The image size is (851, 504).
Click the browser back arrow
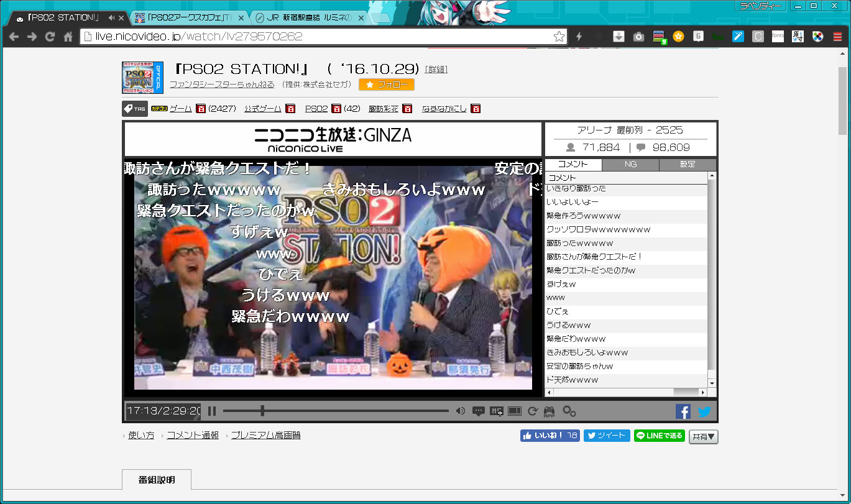coord(14,37)
